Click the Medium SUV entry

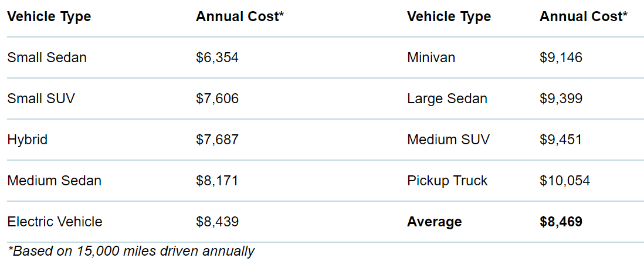(x=448, y=140)
